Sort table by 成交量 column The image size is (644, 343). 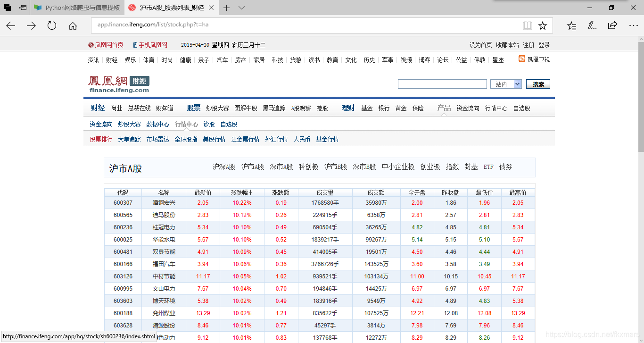[325, 192]
